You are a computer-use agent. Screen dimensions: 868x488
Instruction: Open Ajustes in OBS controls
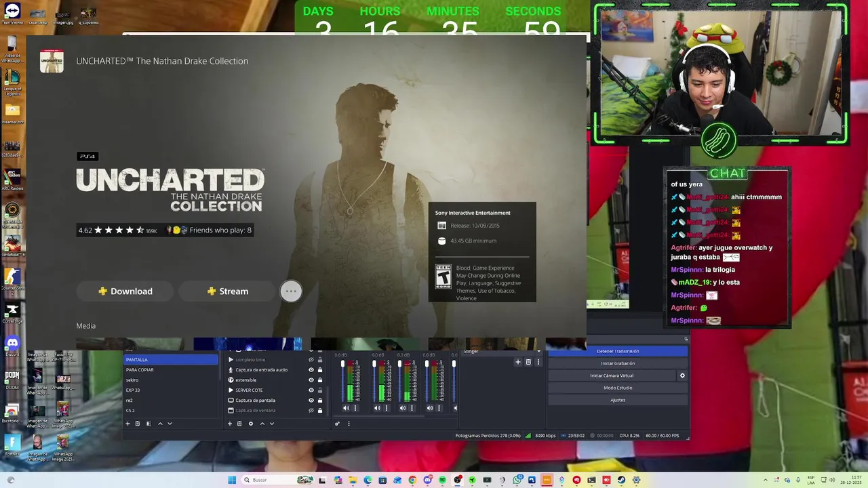point(618,400)
